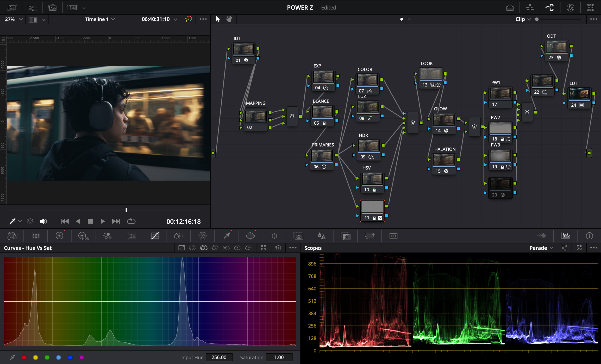Open the Scopes three-dot options menu
The image size is (601, 364).
(x=594, y=248)
